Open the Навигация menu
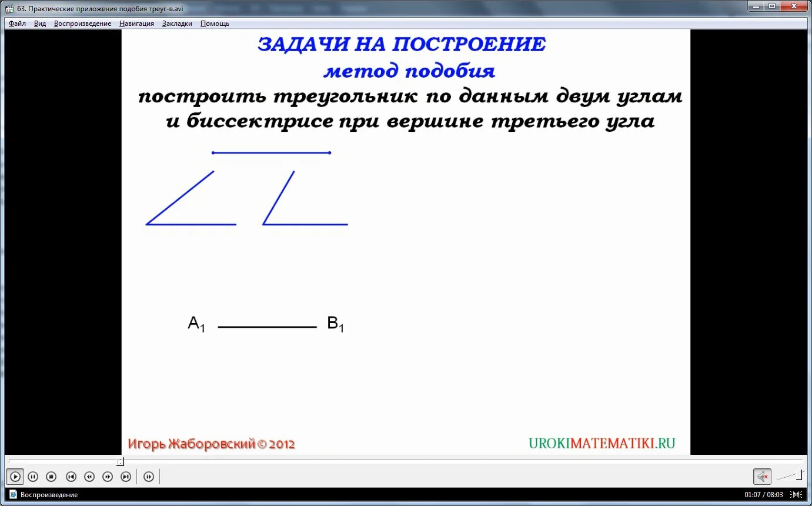The image size is (812, 506). pos(136,24)
